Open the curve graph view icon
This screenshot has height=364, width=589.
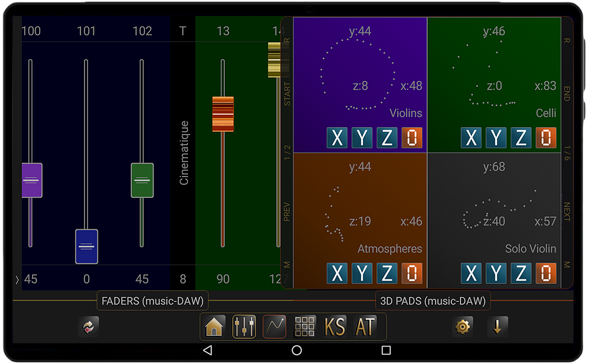click(x=274, y=327)
